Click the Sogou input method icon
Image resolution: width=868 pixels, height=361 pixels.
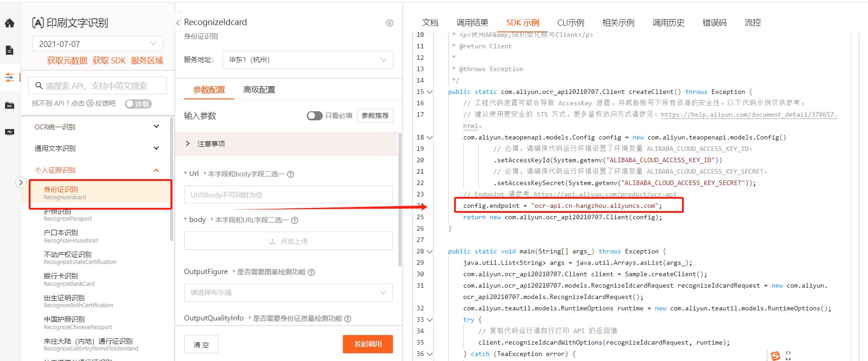[775, 356]
